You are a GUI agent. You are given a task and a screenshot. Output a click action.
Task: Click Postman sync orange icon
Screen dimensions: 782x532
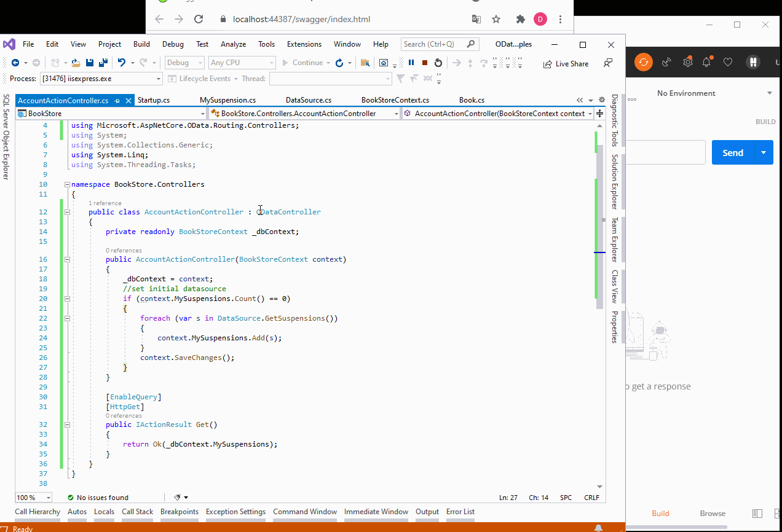[643, 62]
